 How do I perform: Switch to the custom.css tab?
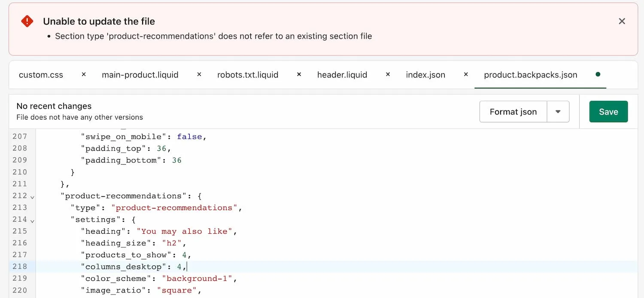coord(41,75)
